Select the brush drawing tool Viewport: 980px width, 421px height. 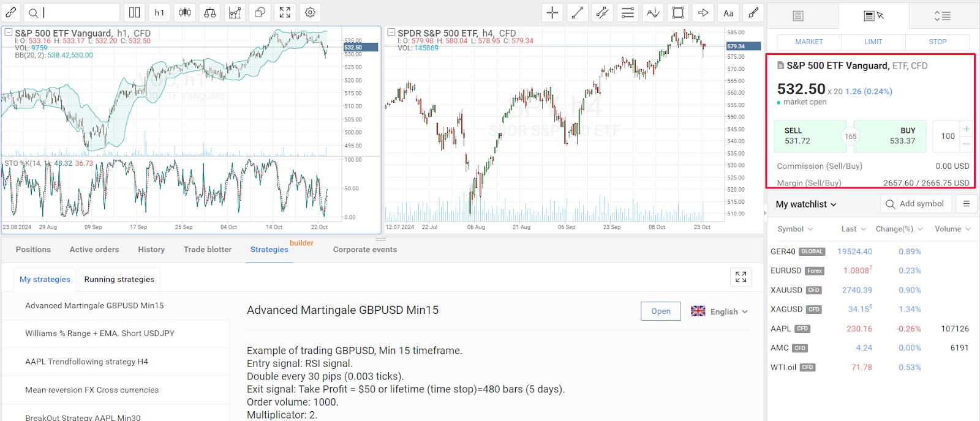(x=753, y=13)
